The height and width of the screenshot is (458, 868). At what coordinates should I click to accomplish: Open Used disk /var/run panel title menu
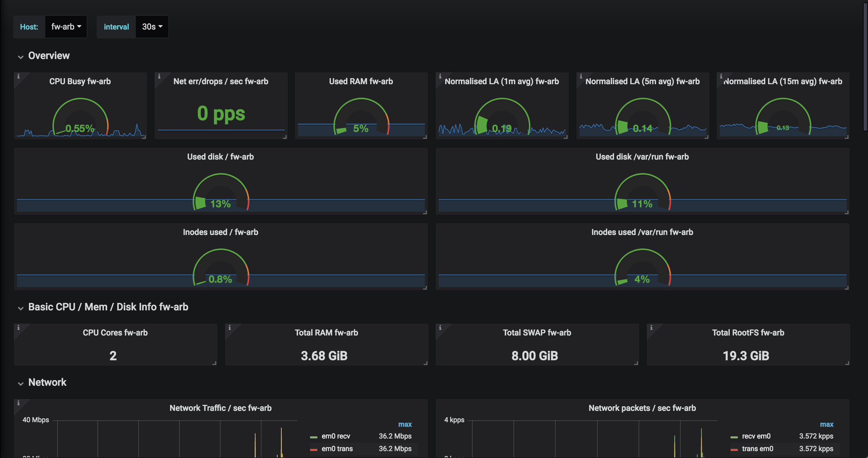coord(642,157)
